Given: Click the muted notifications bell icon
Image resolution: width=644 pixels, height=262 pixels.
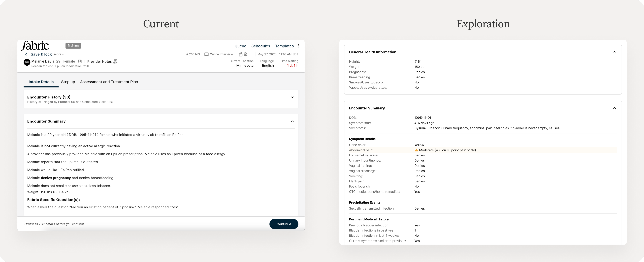Looking at the screenshot, I should pyautogui.click(x=246, y=54).
